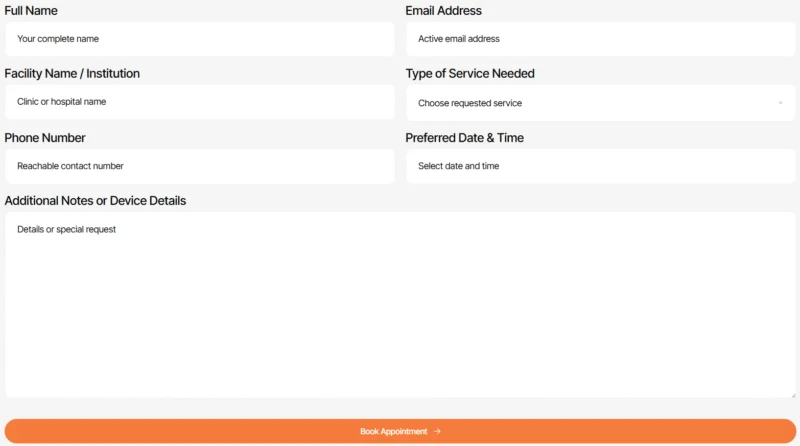Click the Additional Notes text area
The width and height of the screenshot is (800, 446).
point(400,305)
